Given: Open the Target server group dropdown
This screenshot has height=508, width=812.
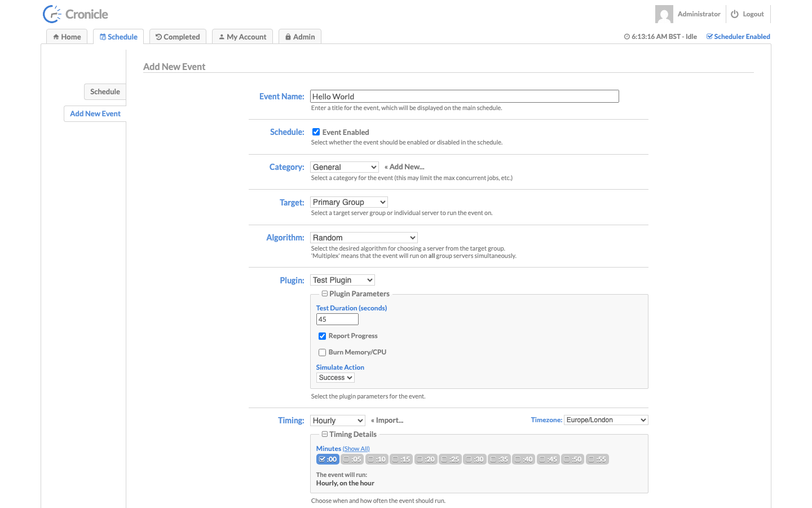Looking at the screenshot, I should coord(349,202).
